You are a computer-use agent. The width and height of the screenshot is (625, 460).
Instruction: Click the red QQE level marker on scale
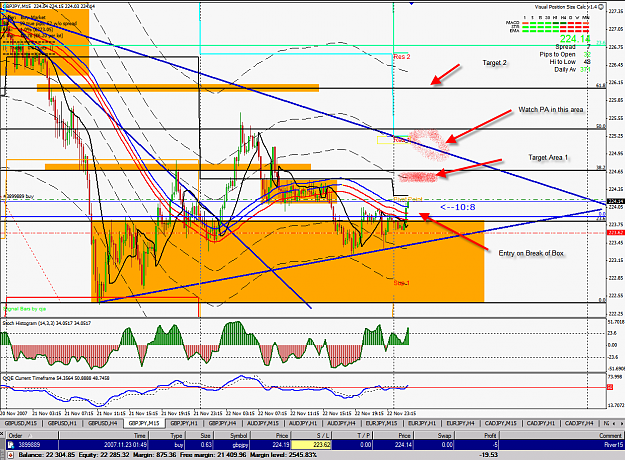click(x=610, y=387)
